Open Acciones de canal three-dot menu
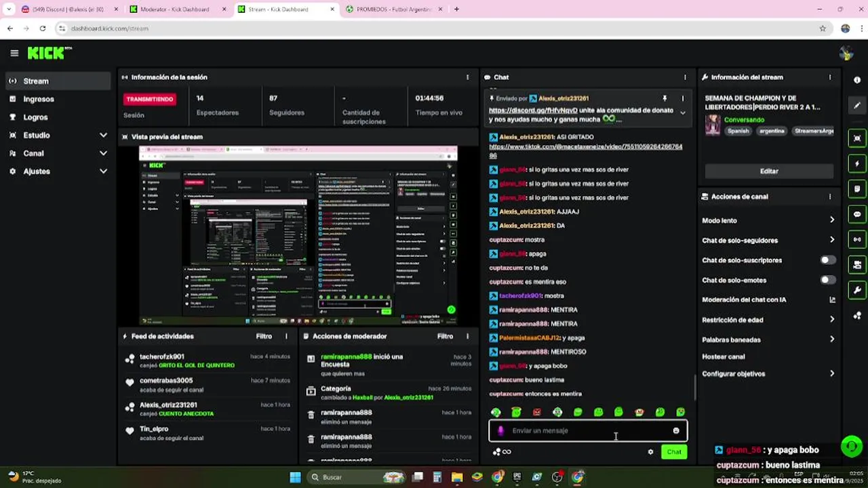The image size is (868, 488). 830,197
